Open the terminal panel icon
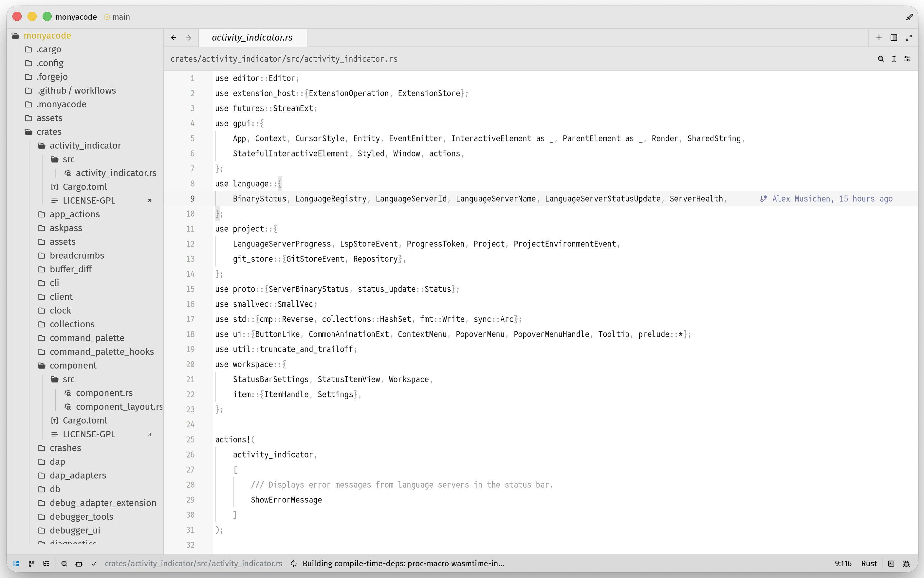924x578 pixels. (x=891, y=564)
